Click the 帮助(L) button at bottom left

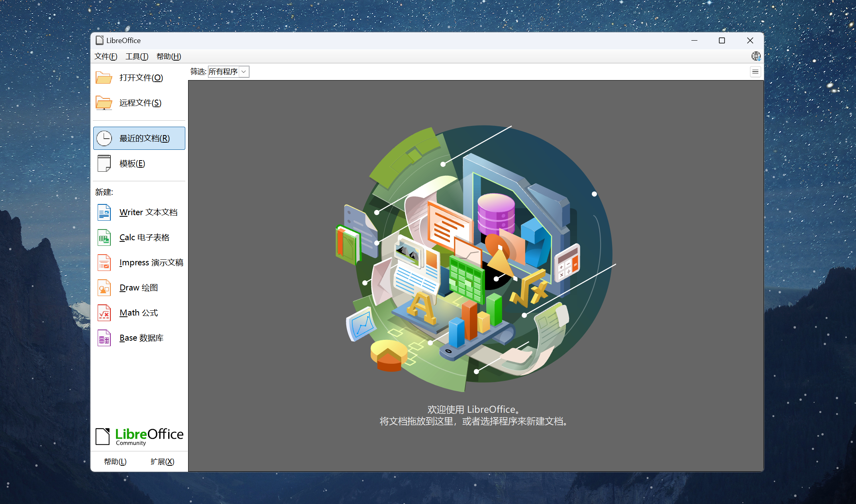pyautogui.click(x=115, y=461)
